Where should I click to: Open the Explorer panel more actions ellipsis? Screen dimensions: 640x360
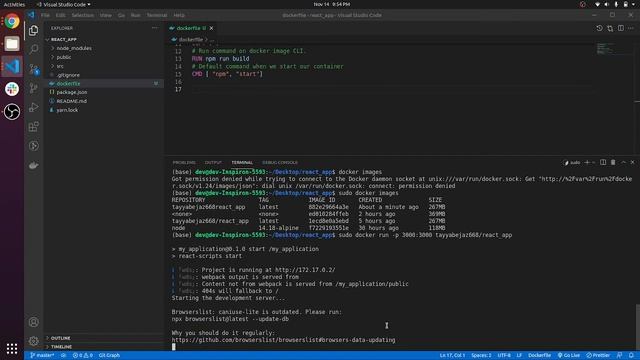pyautogui.click(x=155, y=28)
